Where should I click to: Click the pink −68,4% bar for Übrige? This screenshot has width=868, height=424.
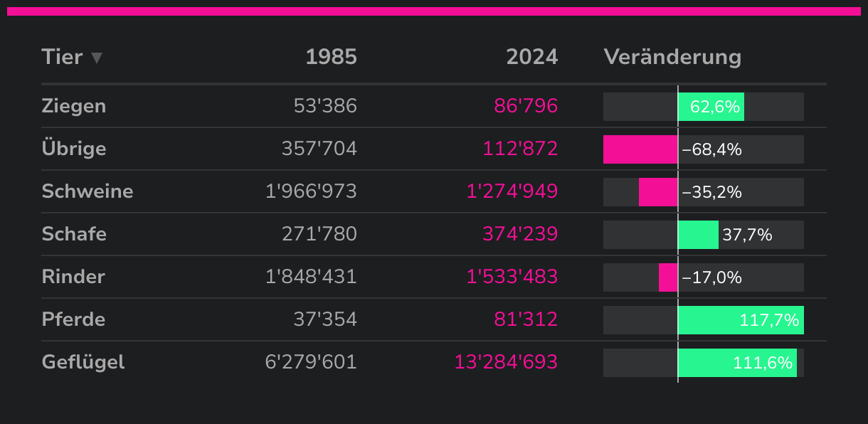pyautogui.click(x=640, y=149)
